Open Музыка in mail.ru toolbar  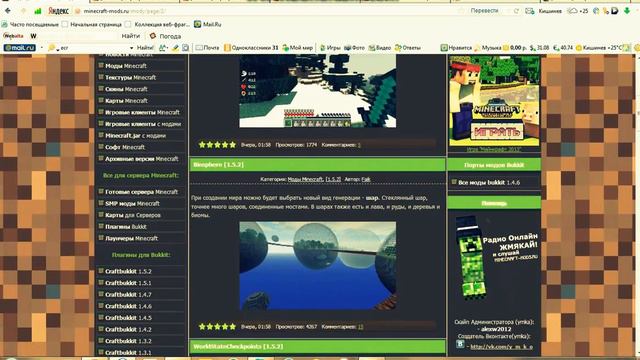coord(488,48)
